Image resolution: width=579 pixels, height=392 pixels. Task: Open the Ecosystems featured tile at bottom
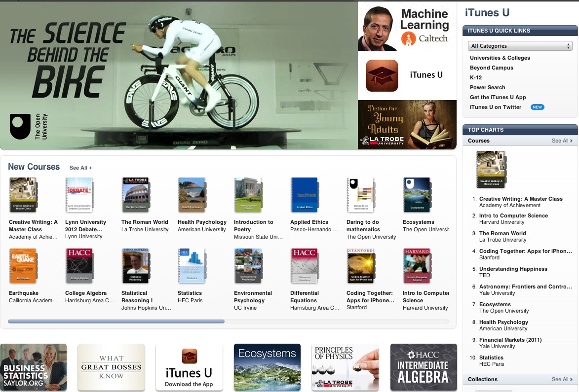(x=267, y=367)
